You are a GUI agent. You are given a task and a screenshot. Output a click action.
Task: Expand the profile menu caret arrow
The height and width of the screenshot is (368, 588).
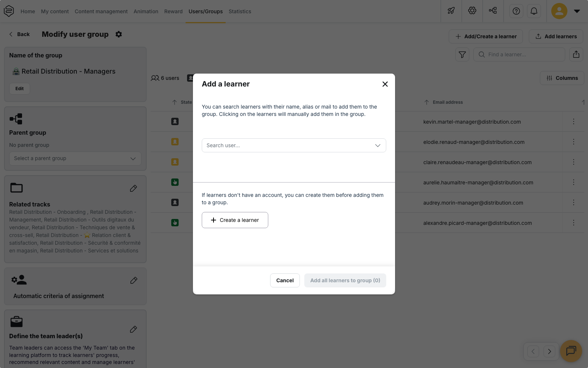(x=577, y=11)
